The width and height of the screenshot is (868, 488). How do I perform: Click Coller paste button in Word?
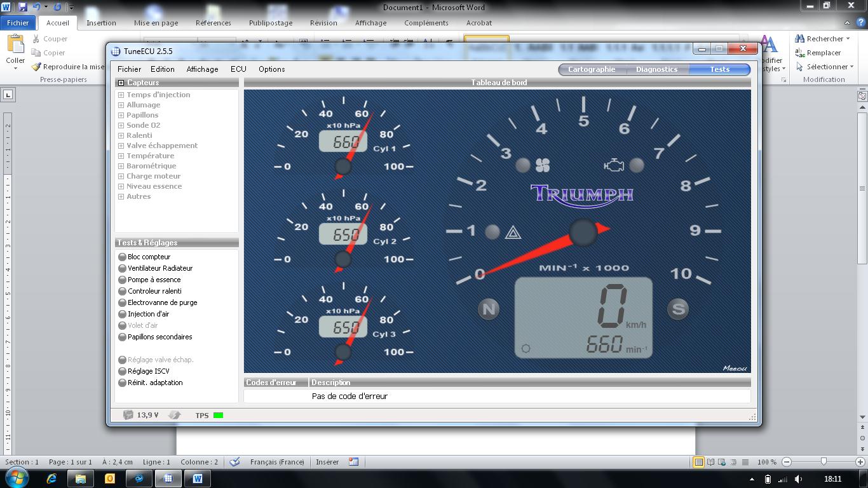click(15, 51)
